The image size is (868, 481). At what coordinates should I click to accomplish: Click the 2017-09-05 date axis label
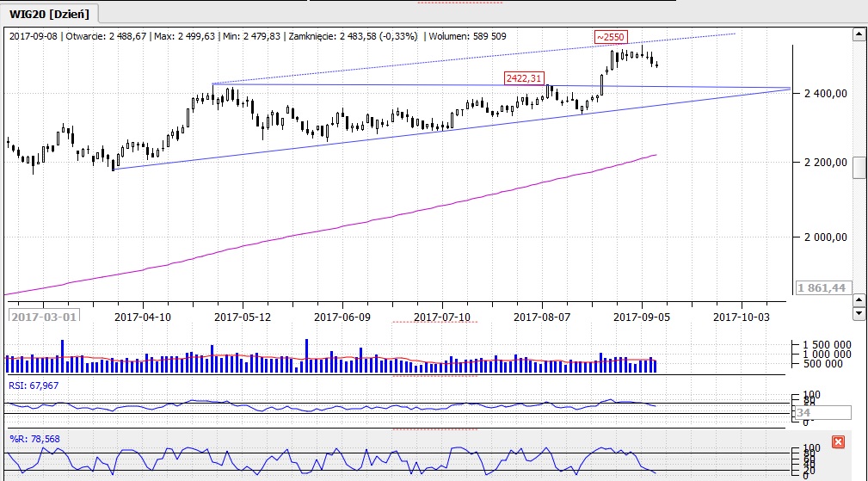(642, 317)
